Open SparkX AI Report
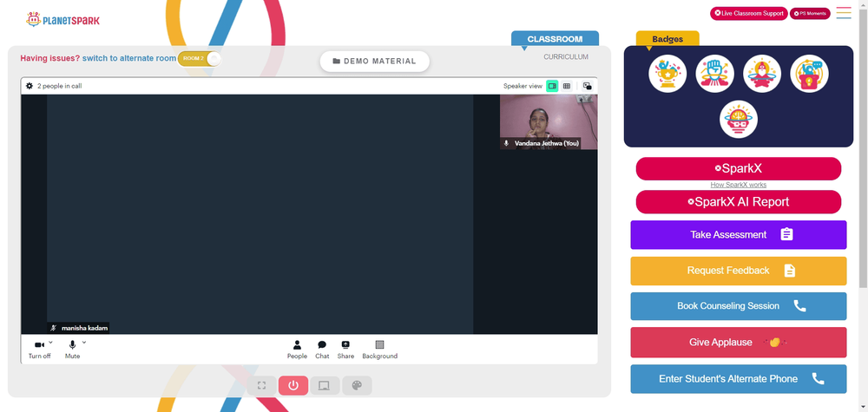This screenshot has width=868, height=412. tap(739, 202)
